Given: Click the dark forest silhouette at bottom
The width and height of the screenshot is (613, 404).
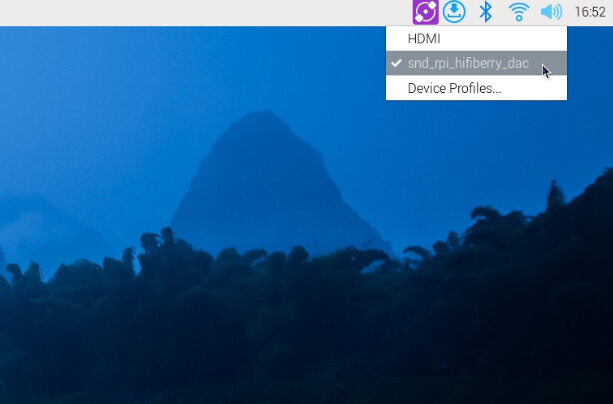Looking at the screenshot, I should tap(300, 340).
